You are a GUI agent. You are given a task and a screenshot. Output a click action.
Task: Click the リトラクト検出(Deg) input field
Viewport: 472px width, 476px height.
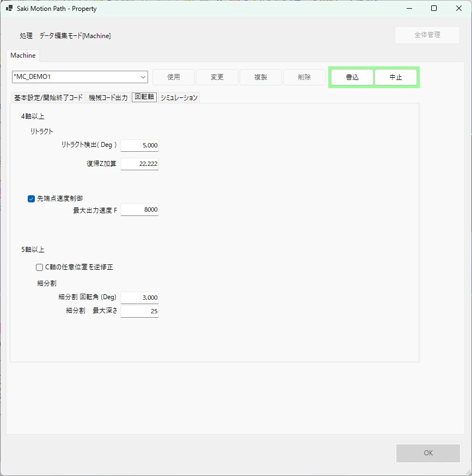pyautogui.click(x=139, y=145)
